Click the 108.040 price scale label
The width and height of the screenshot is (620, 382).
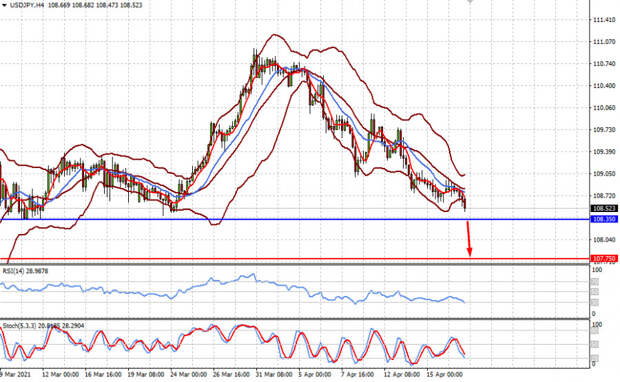[605, 239]
